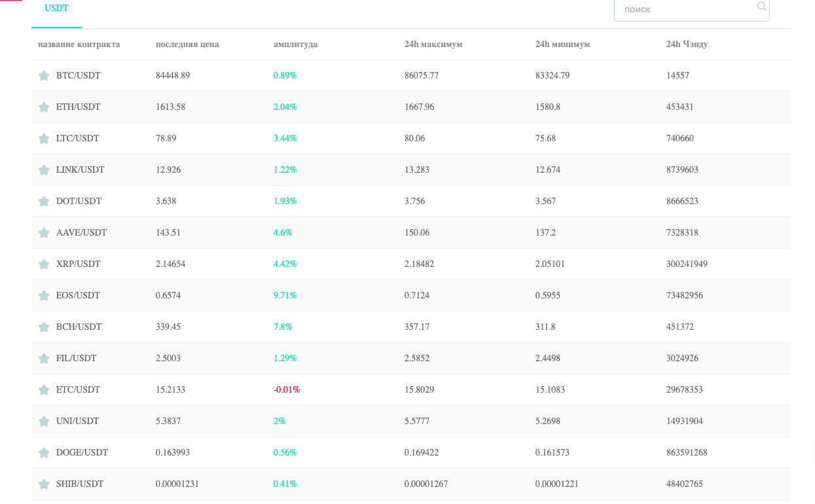Select the AAVE/USDT pair name
This screenshot has width=815, height=504.
point(81,233)
